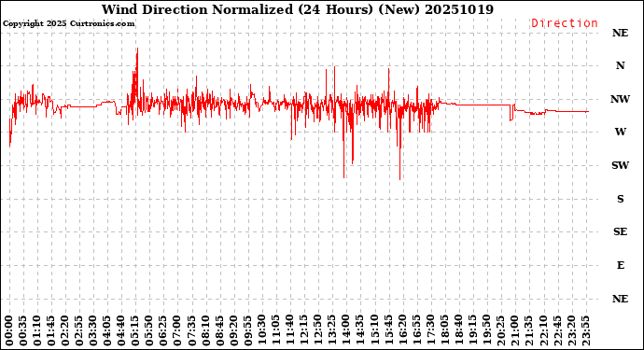Click the '15:10' time axis label

(x=374, y=331)
